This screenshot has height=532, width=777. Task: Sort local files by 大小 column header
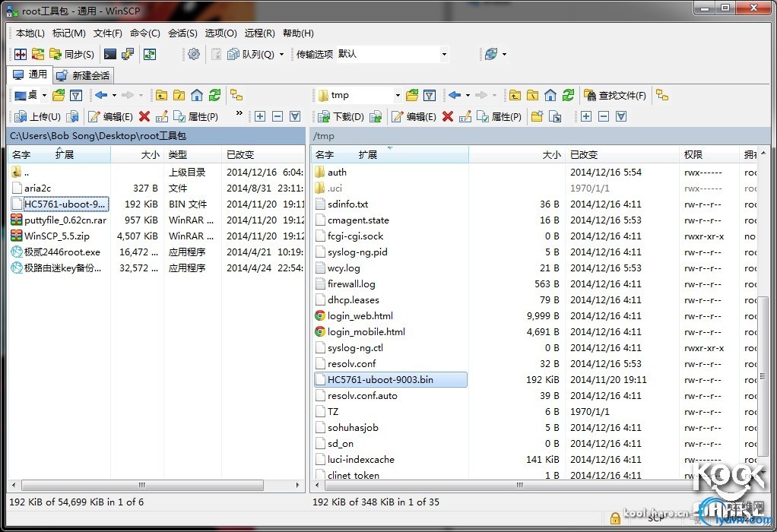tap(138, 154)
